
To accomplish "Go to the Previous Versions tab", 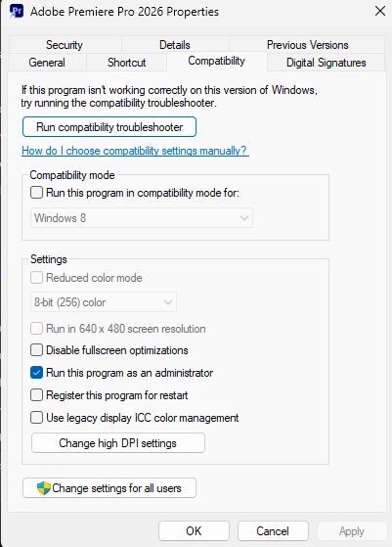I will [x=307, y=45].
